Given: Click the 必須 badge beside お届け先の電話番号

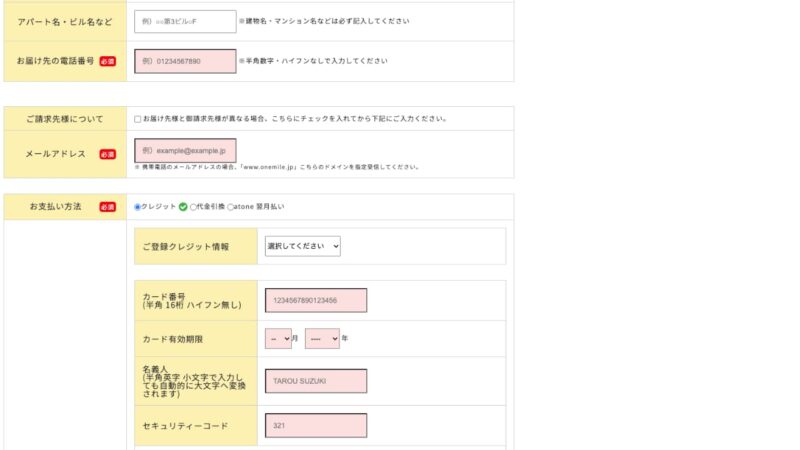Looking at the screenshot, I should pyautogui.click(x=108, y=61).
